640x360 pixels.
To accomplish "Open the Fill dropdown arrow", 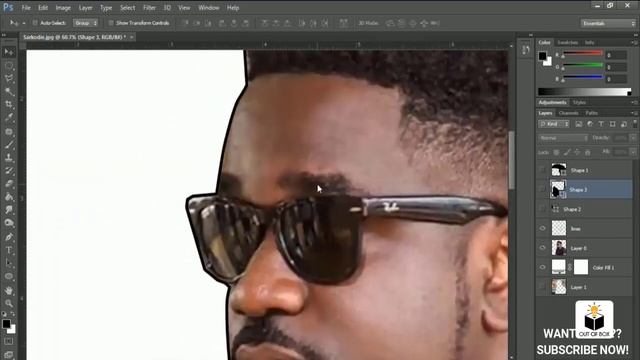I will (633, 152).
